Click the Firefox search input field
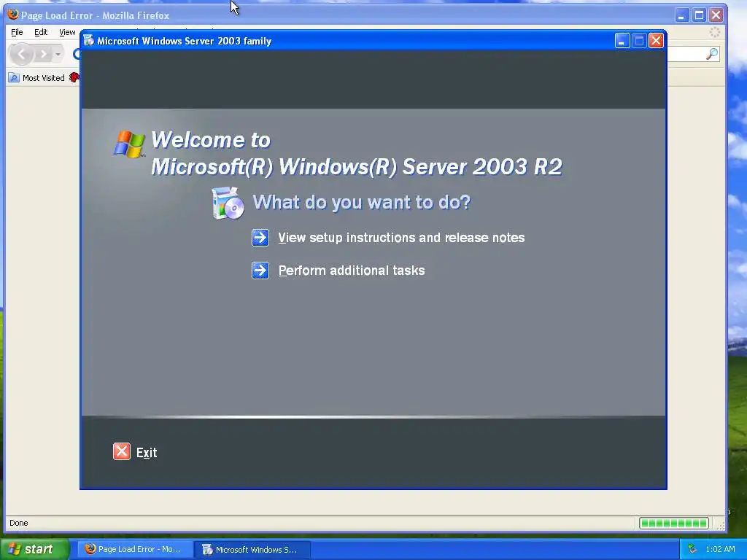This screenshot has height=560, width=747. point(686,54)
